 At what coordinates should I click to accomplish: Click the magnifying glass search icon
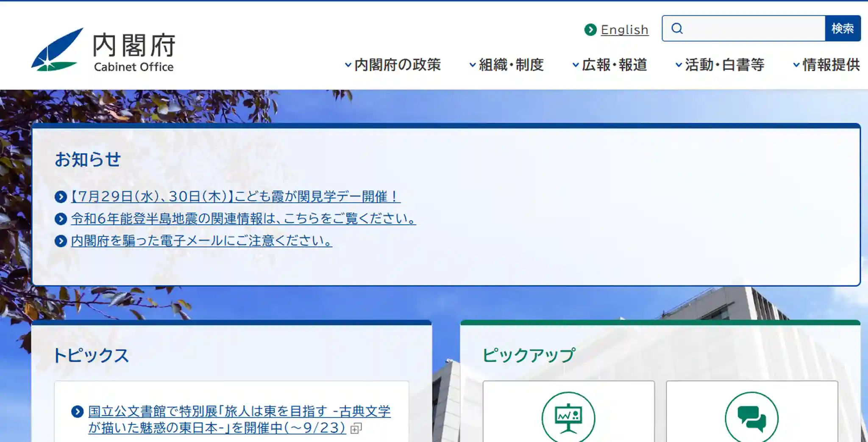[677, 28]
